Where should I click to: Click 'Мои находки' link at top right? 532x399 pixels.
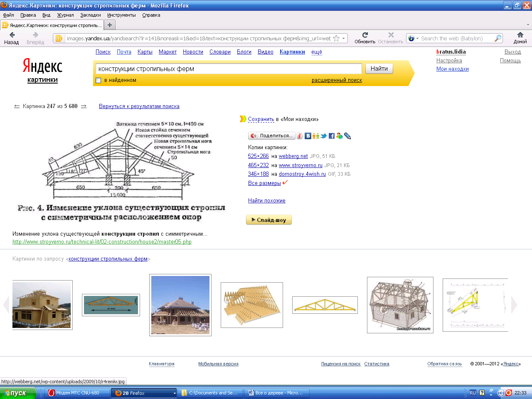(x=453, y=69)
